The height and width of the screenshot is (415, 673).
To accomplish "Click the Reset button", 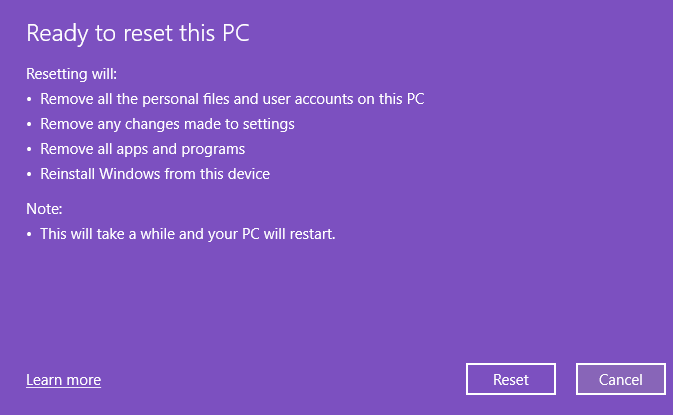I will point(510,380).
